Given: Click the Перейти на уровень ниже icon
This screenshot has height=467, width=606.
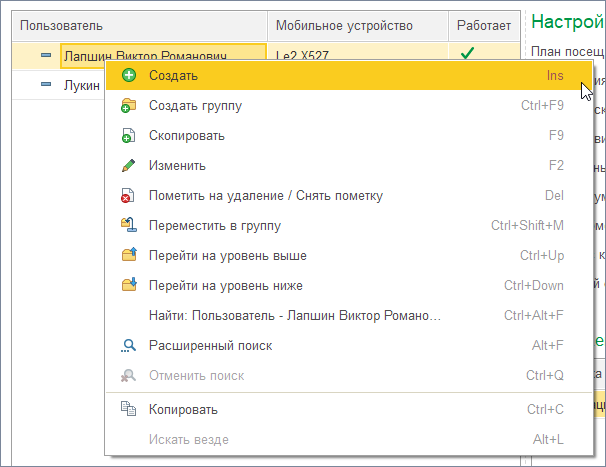Looking at the screenshot, I should click(128, 286).
